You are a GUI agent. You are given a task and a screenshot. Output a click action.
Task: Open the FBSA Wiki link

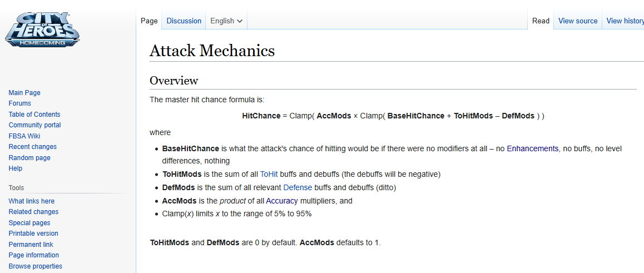tap(24, 136)
